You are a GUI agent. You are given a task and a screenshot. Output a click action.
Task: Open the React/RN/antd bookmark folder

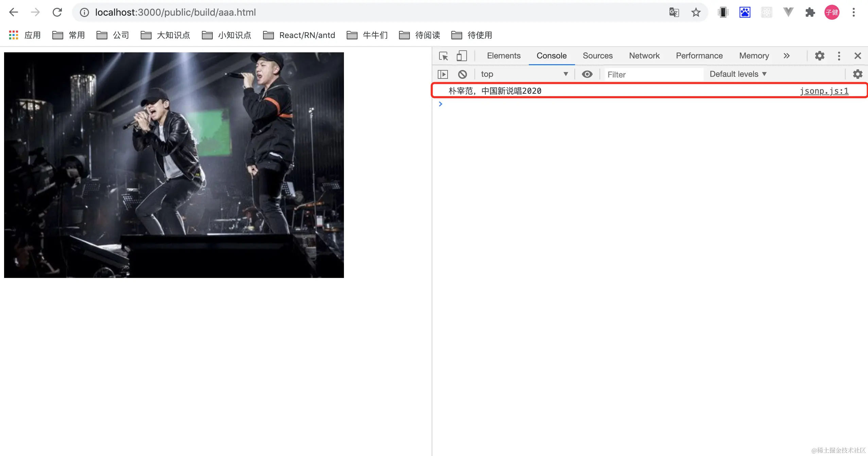tap(299, 35)
